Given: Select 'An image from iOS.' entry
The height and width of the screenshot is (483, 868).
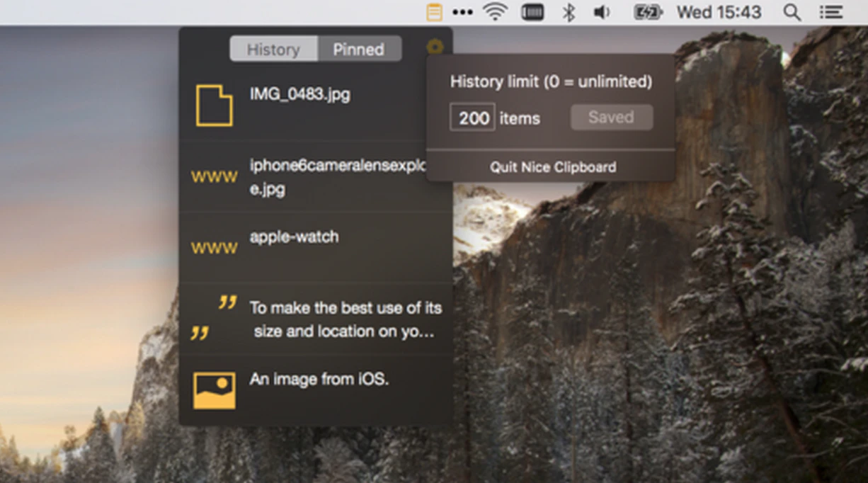Looking at the screenshot, I should coord(316,390).
